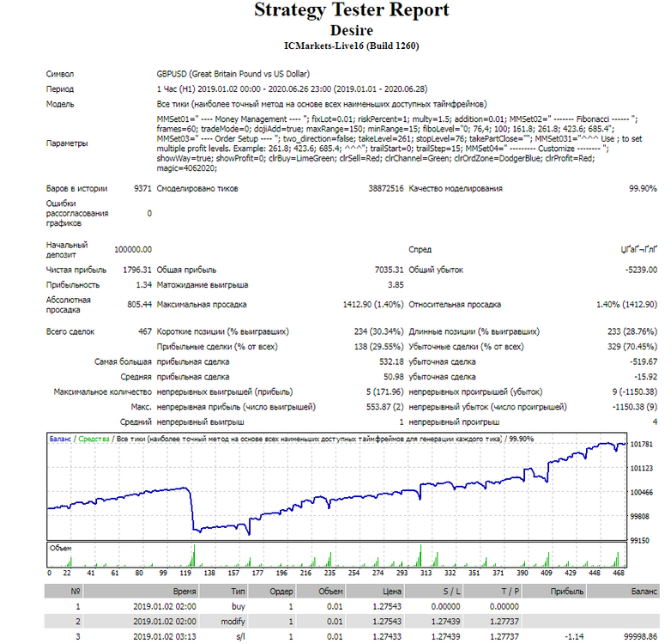Click initial deposit value 100000.00
Viewport: 671px width, 644px height.
(133, 249)
